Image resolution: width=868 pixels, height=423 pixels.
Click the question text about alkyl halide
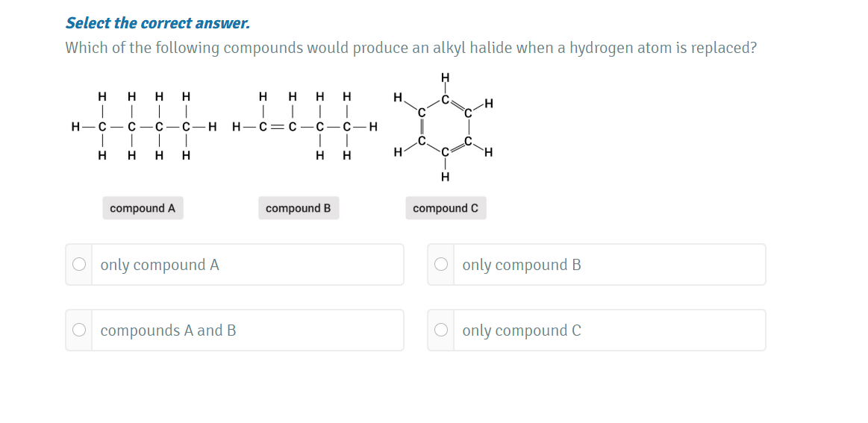(x=410, y=48)
